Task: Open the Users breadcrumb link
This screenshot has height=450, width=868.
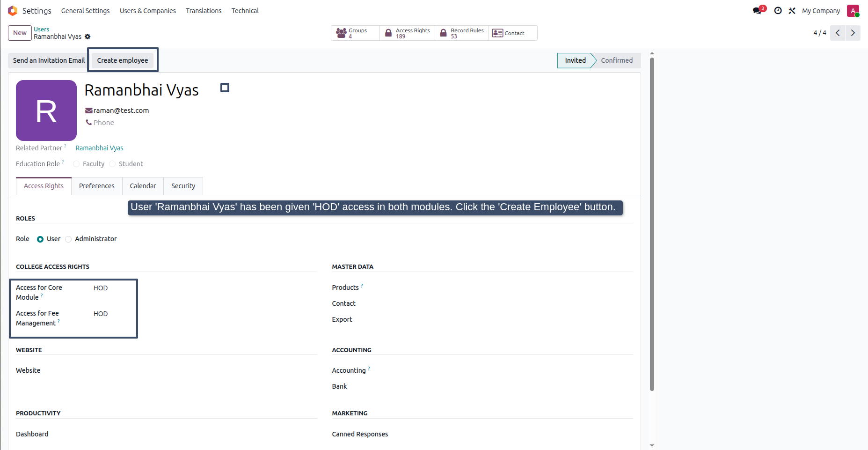Action: [41, 29]
